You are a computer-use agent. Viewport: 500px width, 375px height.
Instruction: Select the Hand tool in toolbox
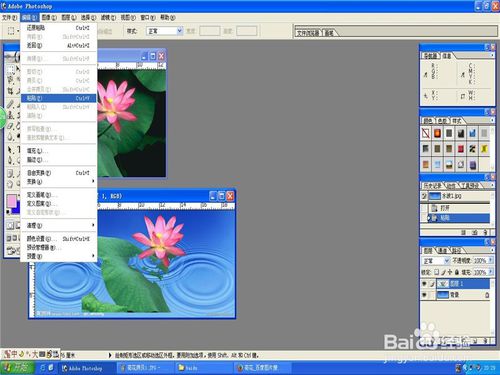coord(10,184)
